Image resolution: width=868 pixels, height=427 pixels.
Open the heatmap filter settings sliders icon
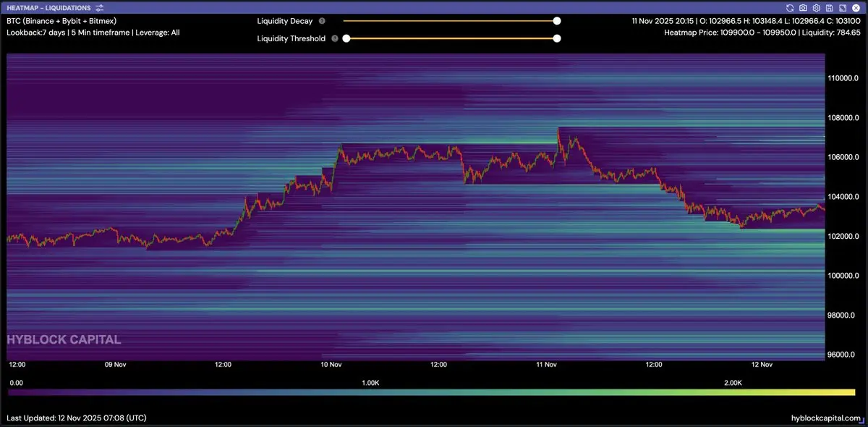pyautogui.click(x=99, y=8)
